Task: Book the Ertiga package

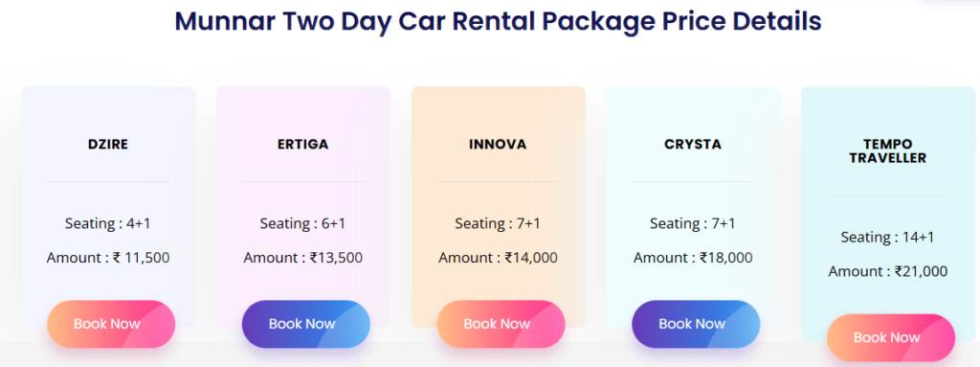Action: 305,324
